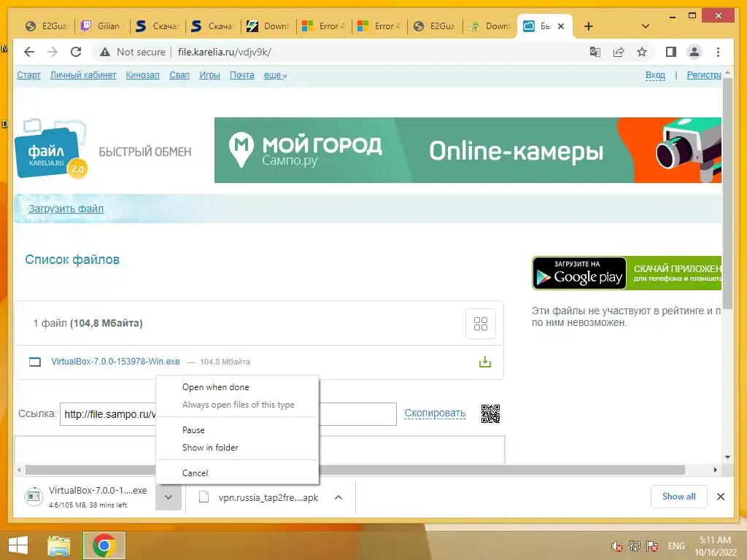Click the Action Center flag tray icon
This screenshot has width=747, height=560.
651,546
